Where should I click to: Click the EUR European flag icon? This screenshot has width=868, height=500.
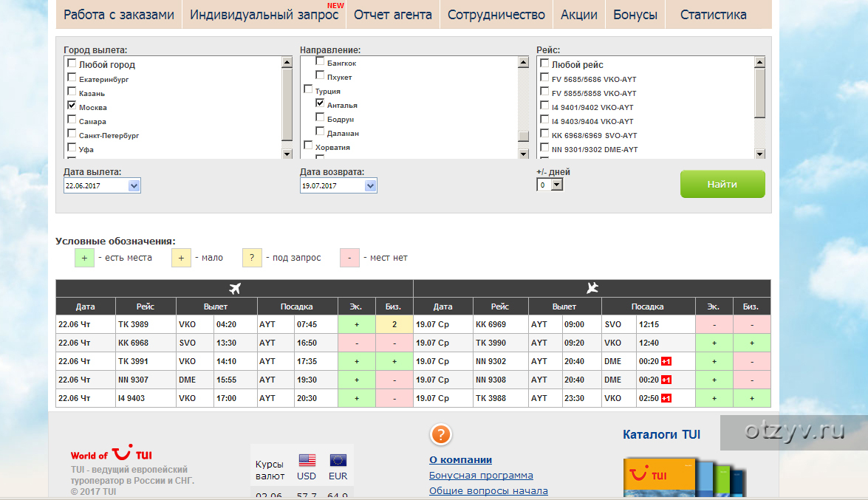click(338, 460)
